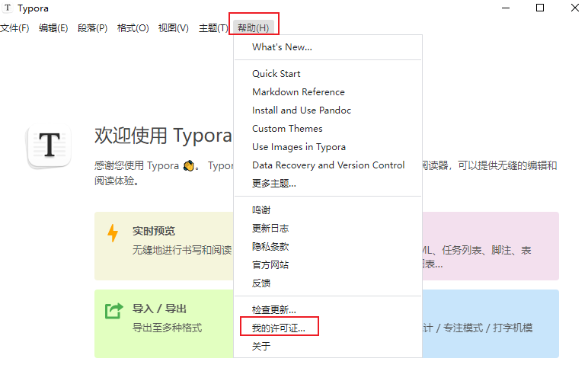Image resolution: width=588 pixels, height=368 pixels.
Task: Choose 更多主题... from the menu
Action: point(274,184)
